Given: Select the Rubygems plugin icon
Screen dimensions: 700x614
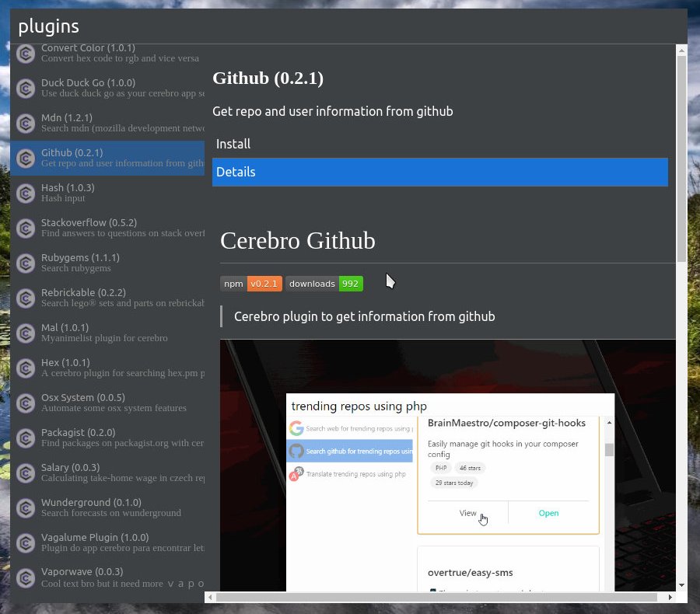Looking at the screenshot, I should coord(26,263).
